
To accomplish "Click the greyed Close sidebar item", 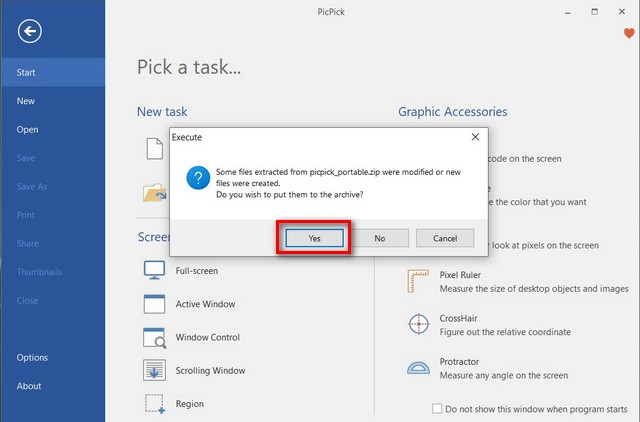I will tap(52, 301).
